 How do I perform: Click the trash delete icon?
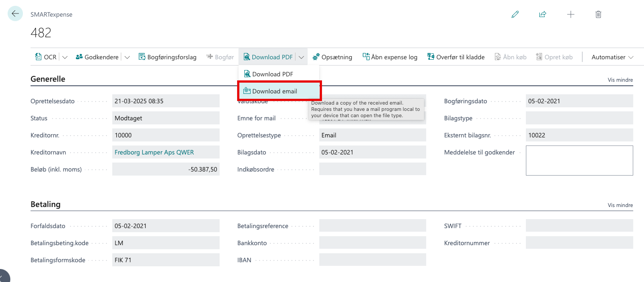pos(598,14)
